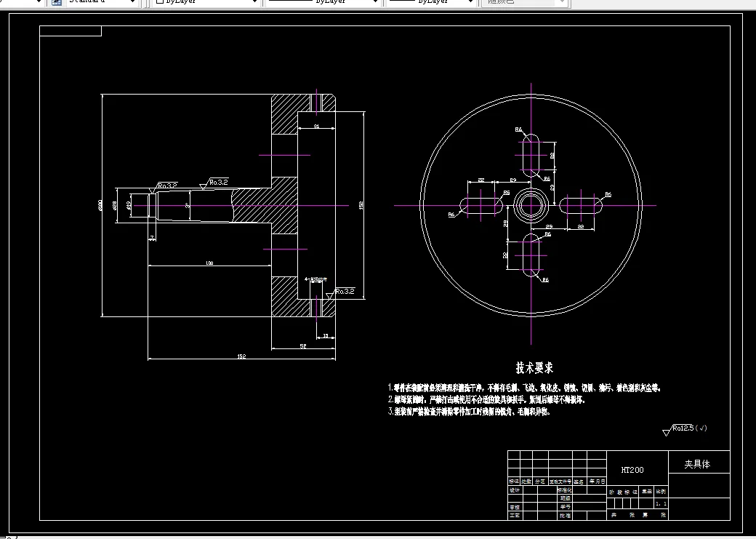Click the 夹具体 part name text
The width and height of the screenshot is (756, 539).
pos(697,464)
